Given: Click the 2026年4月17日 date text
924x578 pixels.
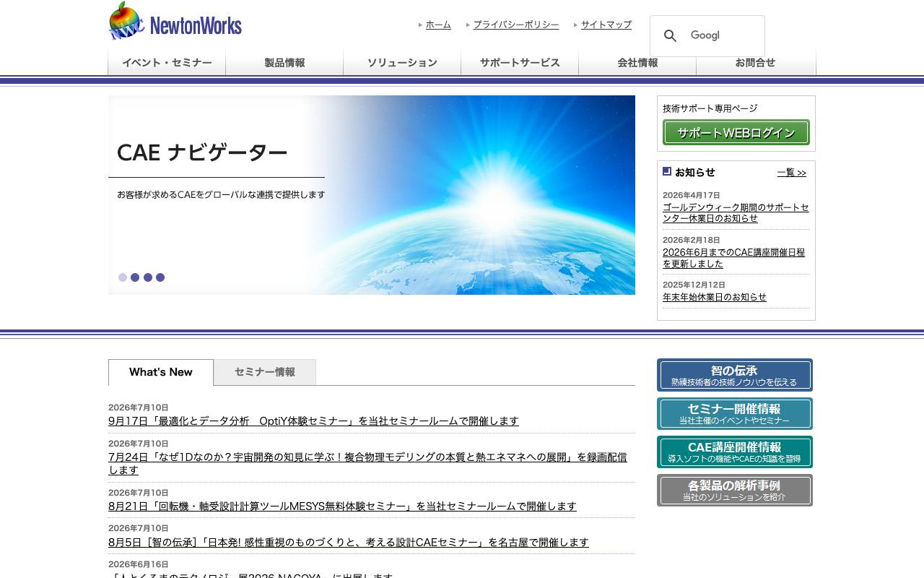Looking at the screenshot, I should point(692,195).
